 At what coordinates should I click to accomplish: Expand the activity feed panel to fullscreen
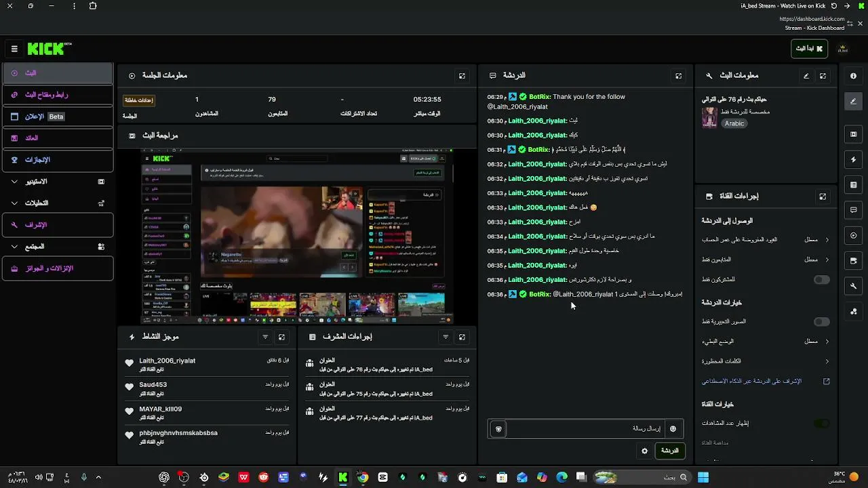point(281,337)
